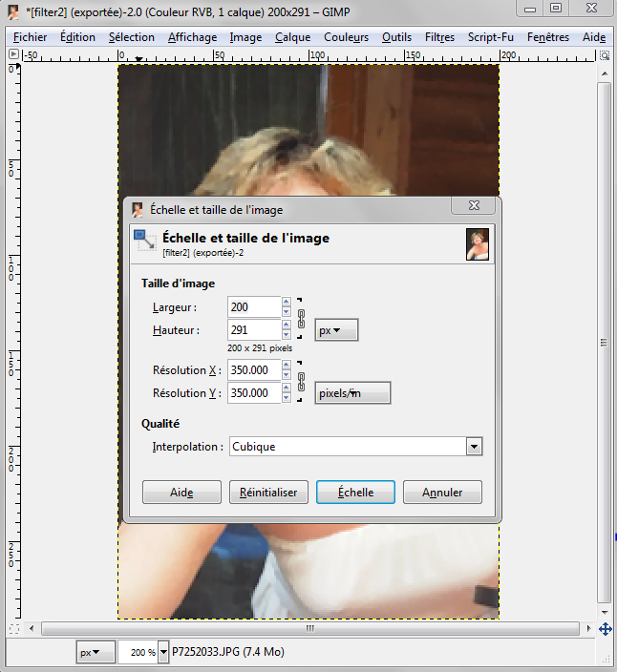This screenshot has width=617, height=672.
Task: Click the vertical scrollbar thumb
Action: coord(604,343)
